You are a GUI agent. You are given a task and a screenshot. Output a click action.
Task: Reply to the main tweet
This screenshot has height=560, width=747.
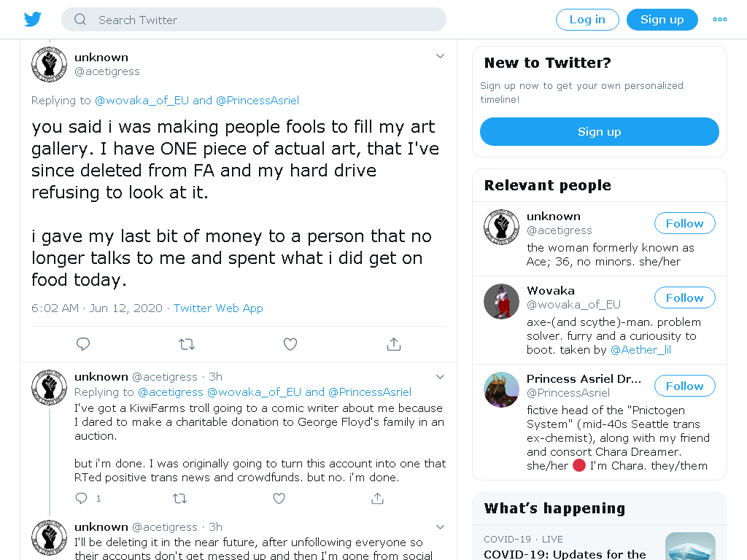pos(83,344)
